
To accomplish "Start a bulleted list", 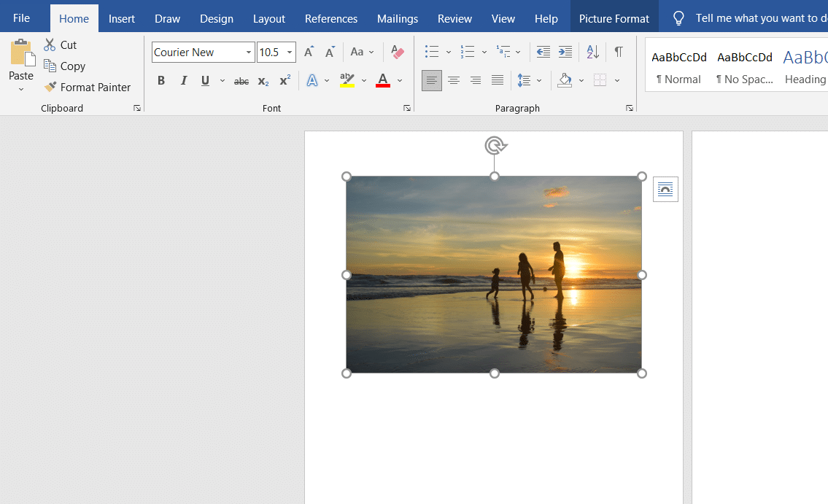I will (x=432, y=52).
